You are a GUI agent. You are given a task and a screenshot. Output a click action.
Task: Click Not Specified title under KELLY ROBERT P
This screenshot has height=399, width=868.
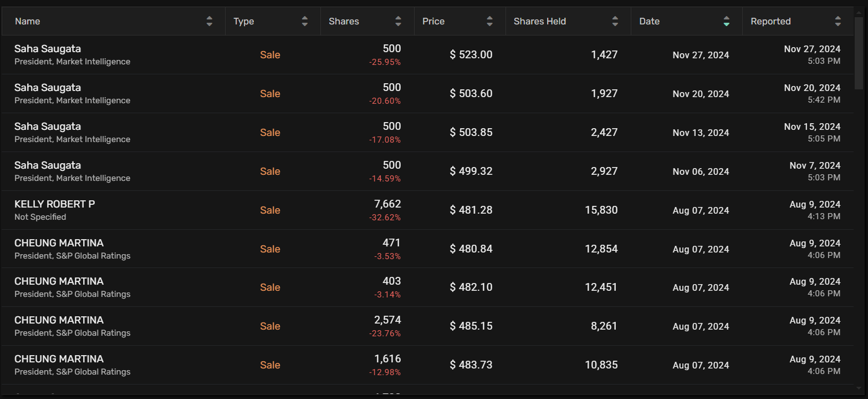point(40,217)
